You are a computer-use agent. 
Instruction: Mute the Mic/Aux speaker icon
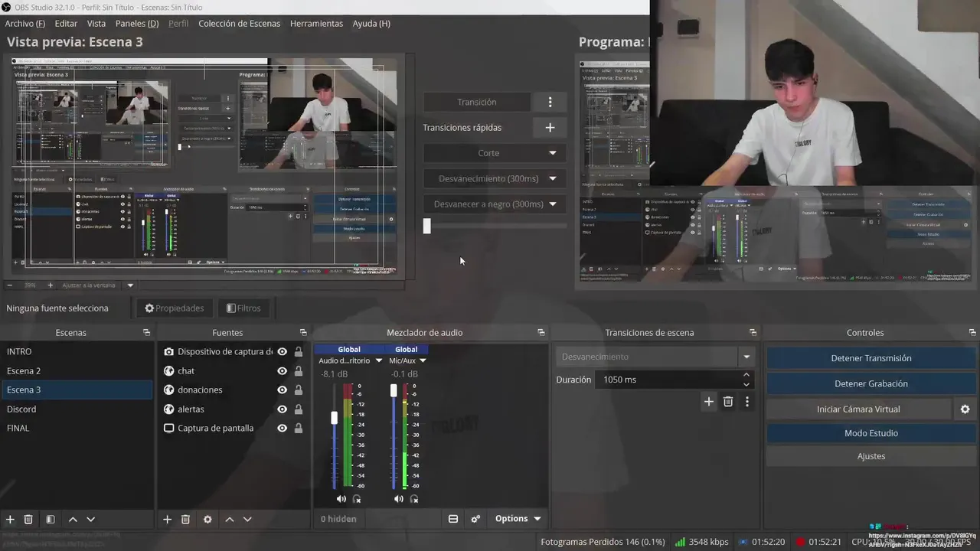coord(399,499)
